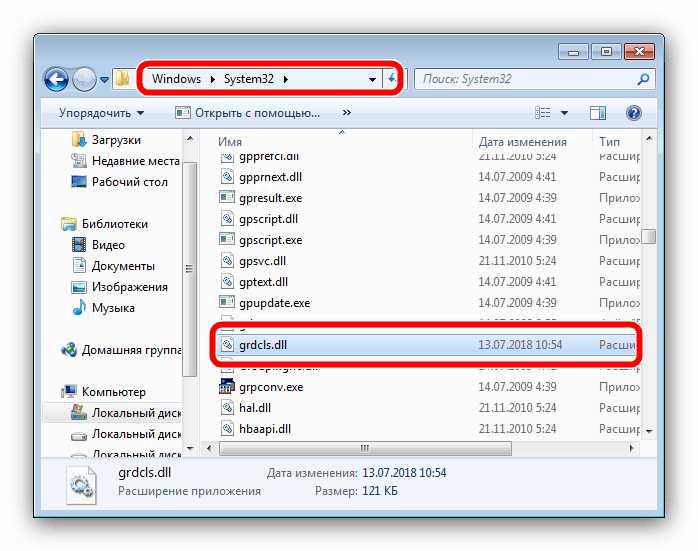Open the recent pages dropdown beside Forward

(105, 80)
